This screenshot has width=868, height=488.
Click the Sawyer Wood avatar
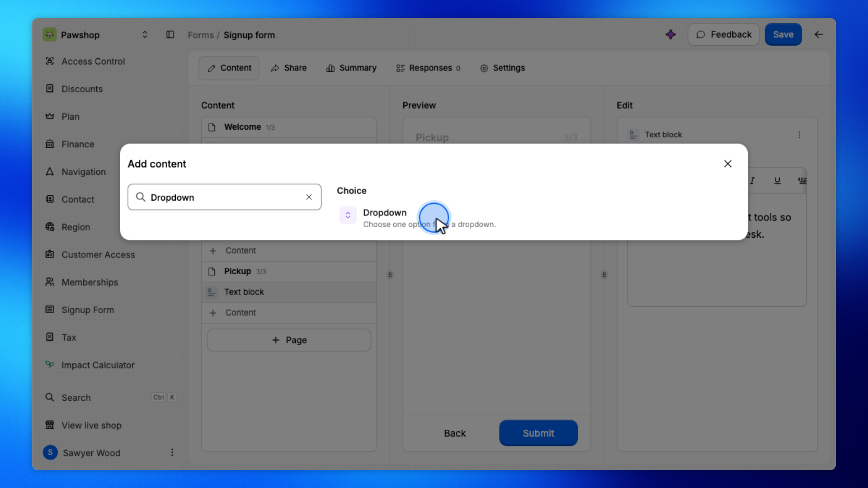tap(50, 452)
